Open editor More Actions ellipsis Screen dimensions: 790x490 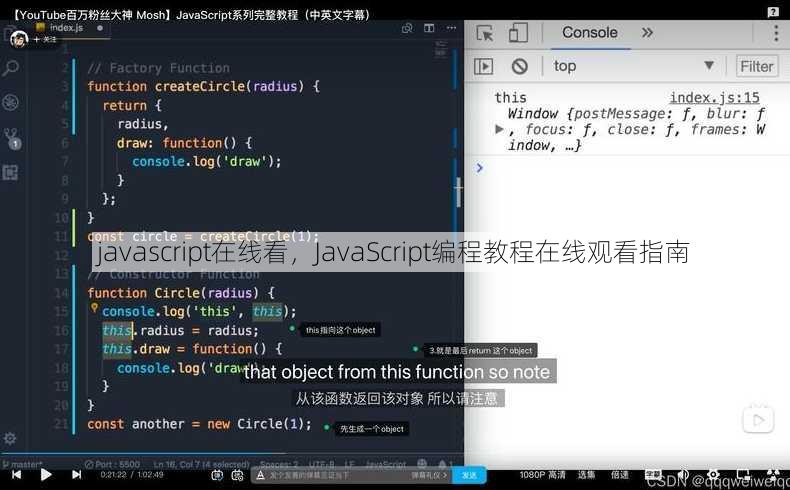pos(451,28)
